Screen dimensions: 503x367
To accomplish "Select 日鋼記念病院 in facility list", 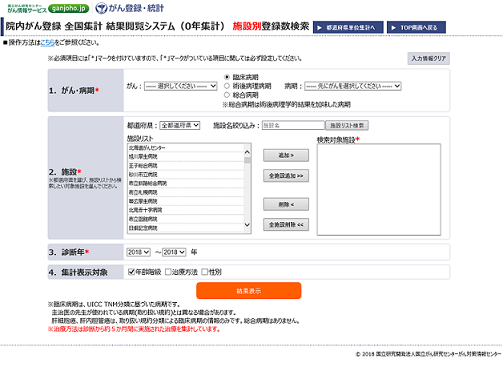I will tap(186, 228).
